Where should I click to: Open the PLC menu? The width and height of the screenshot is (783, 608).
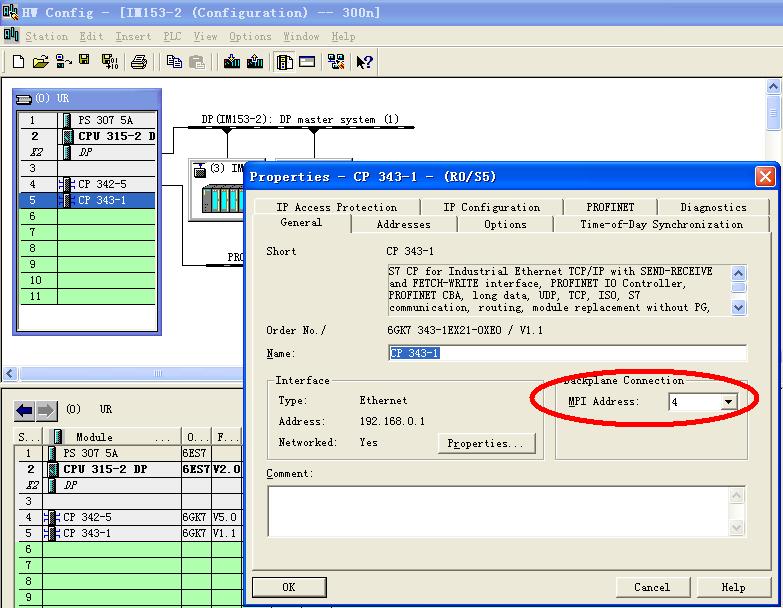click(x=172, y=36)
